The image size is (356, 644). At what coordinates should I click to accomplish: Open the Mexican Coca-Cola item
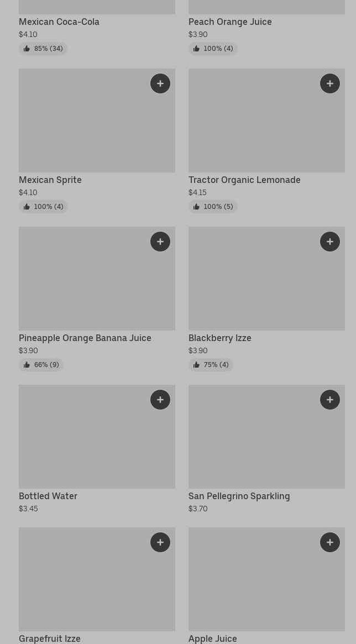pyautogui.click(x=59, y=22)
